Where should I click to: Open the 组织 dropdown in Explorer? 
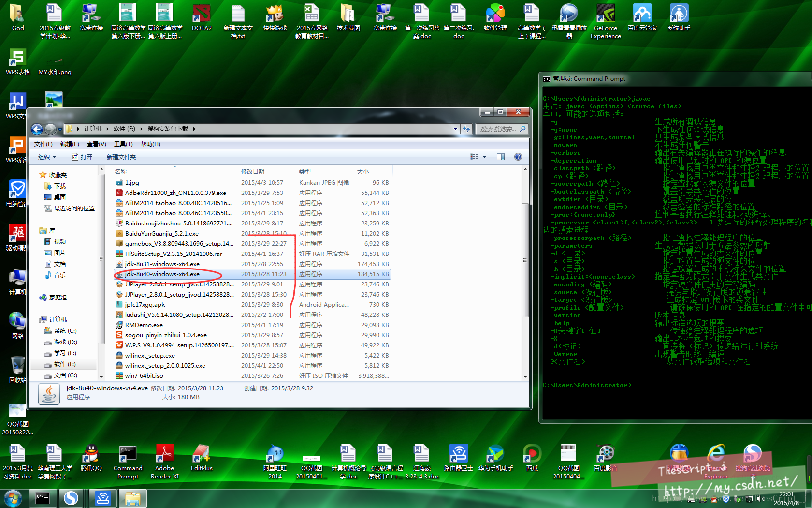click(x=47, y=157)
